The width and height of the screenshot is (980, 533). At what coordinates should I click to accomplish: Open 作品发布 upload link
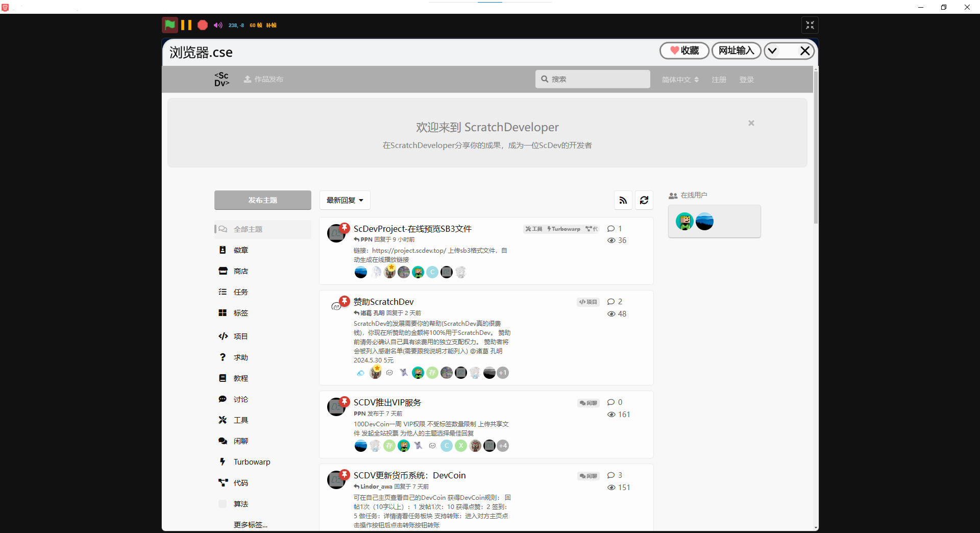(263, 79)
